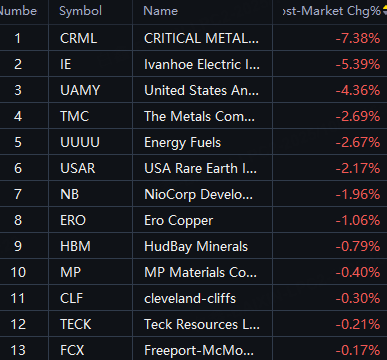The image size is (387, 360).
Task: Select Energy Fuels stock name
Action: click(x=182, y=142)
